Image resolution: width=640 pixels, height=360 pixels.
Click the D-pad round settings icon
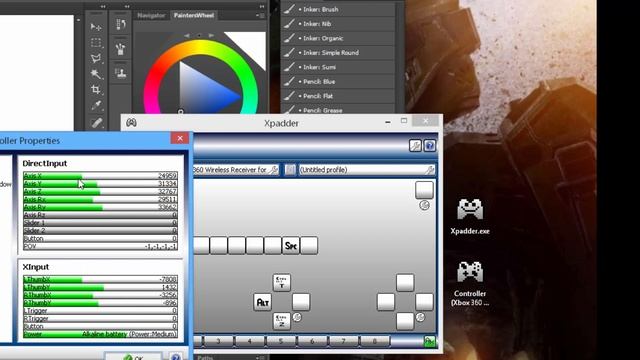click(x=297, y=317)
